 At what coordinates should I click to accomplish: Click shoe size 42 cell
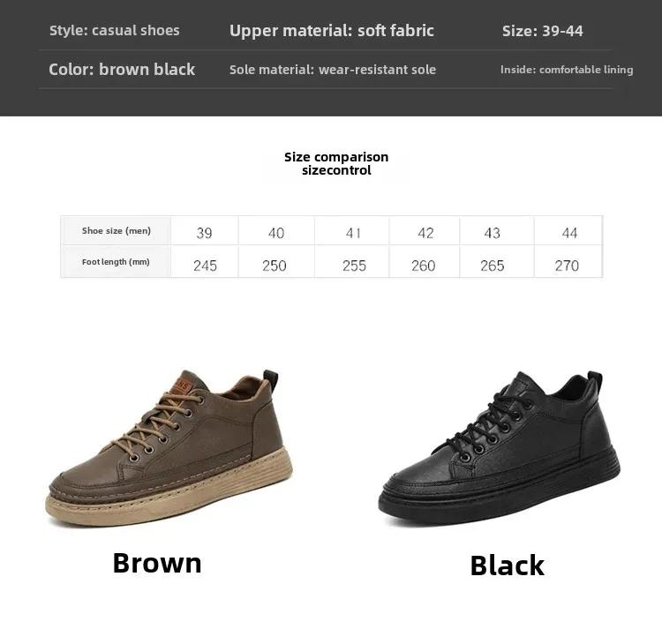[425, 231]
